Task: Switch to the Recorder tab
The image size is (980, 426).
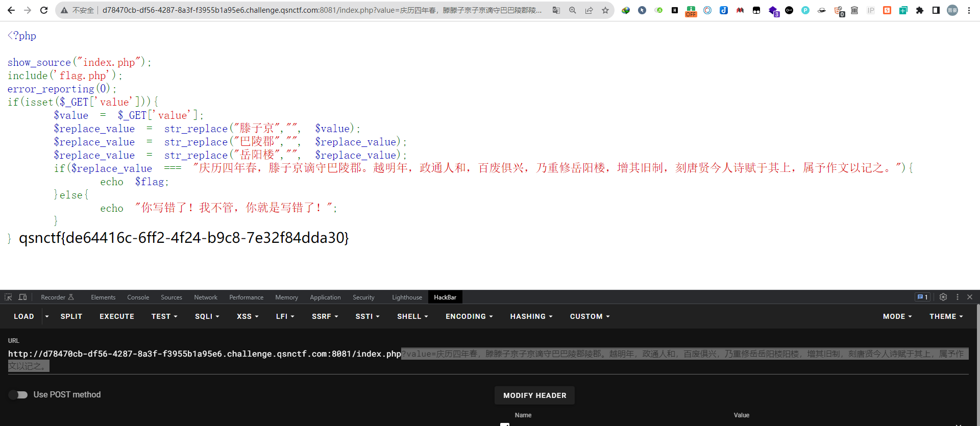Action: [57, 297]
